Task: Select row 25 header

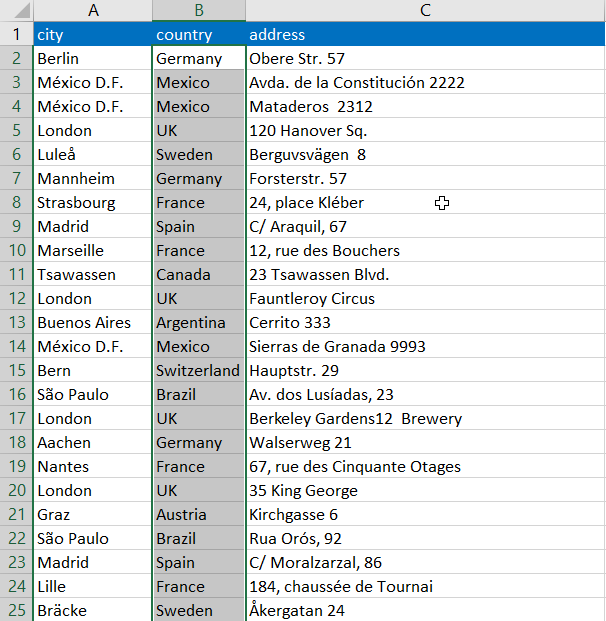Action: click(x=16, y=610)
